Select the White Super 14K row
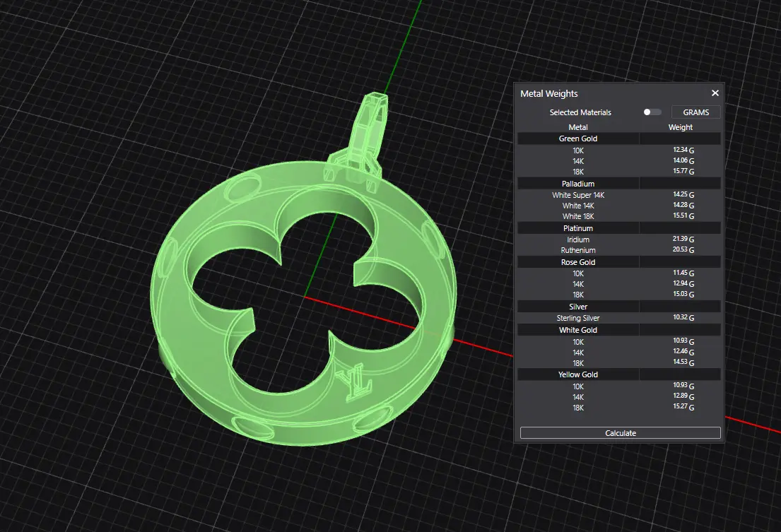Image resolution: width=781 pixels, height=532 pixels. tap(619, 195)
